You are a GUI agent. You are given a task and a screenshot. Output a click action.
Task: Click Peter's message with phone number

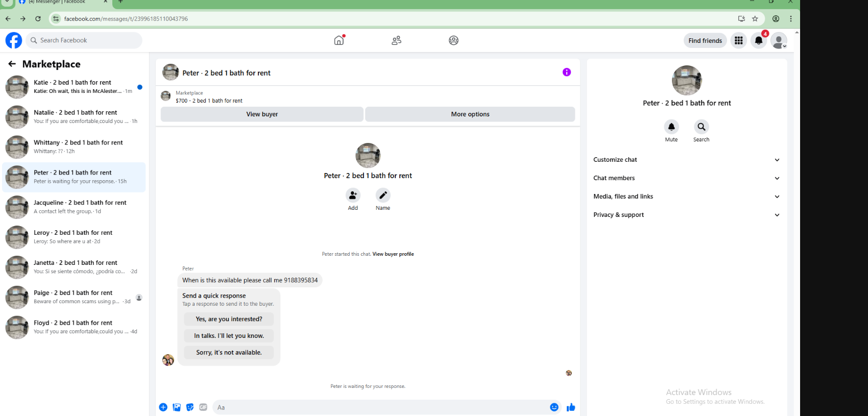click(250, 280)
